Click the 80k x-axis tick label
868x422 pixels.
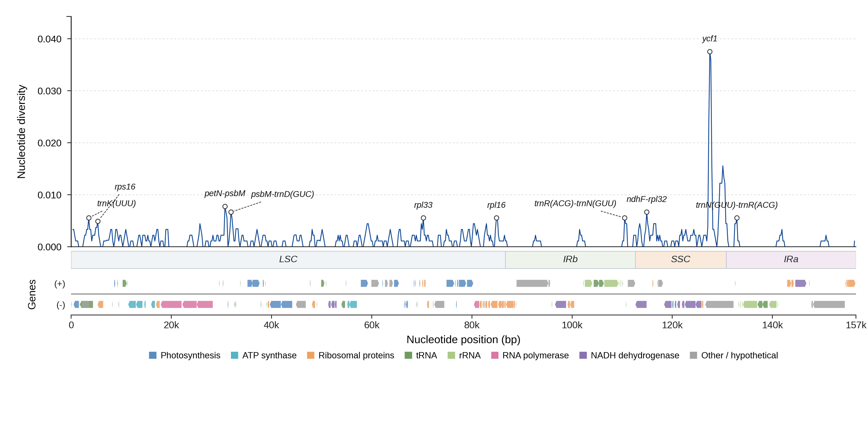click(x=472, y=325)
